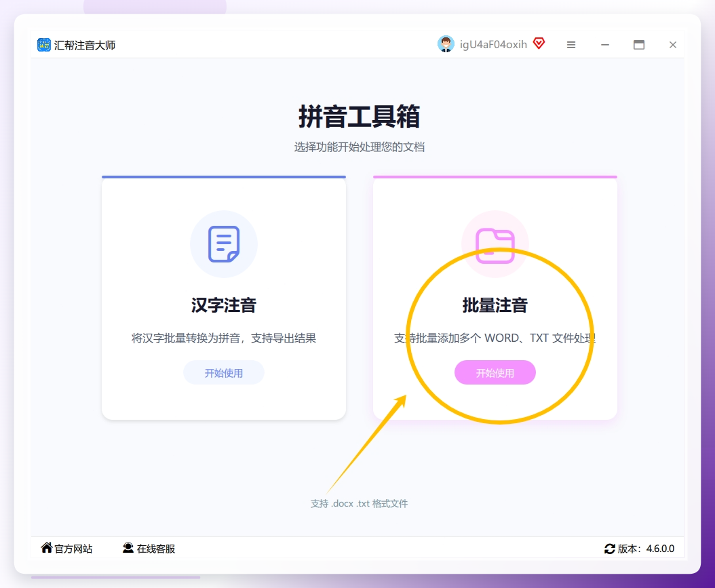
Task: Start using 汉字注音 via 开始使用 button
Action: point(224,373)
